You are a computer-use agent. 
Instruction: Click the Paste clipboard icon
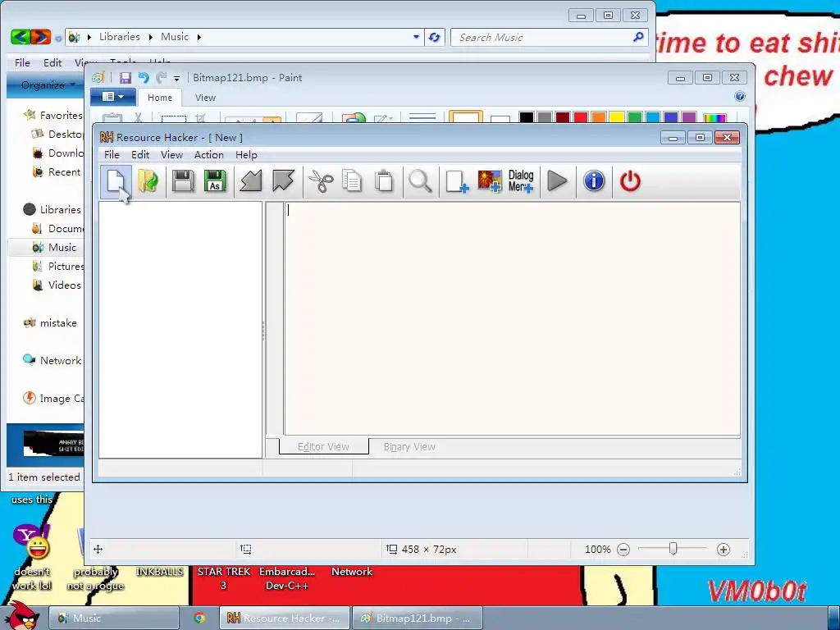[384, 181]
